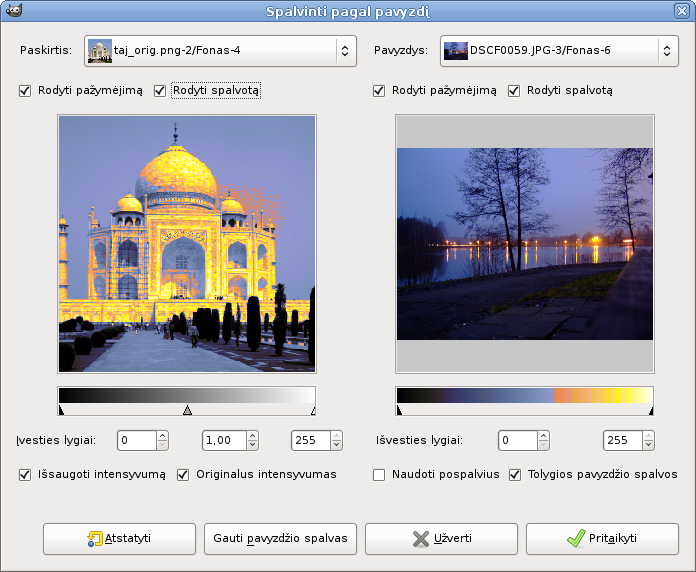Close the Spalvinti pagal pavyzdį dialog
This screenshot has height=572, width=696.
tap(681, 11)
